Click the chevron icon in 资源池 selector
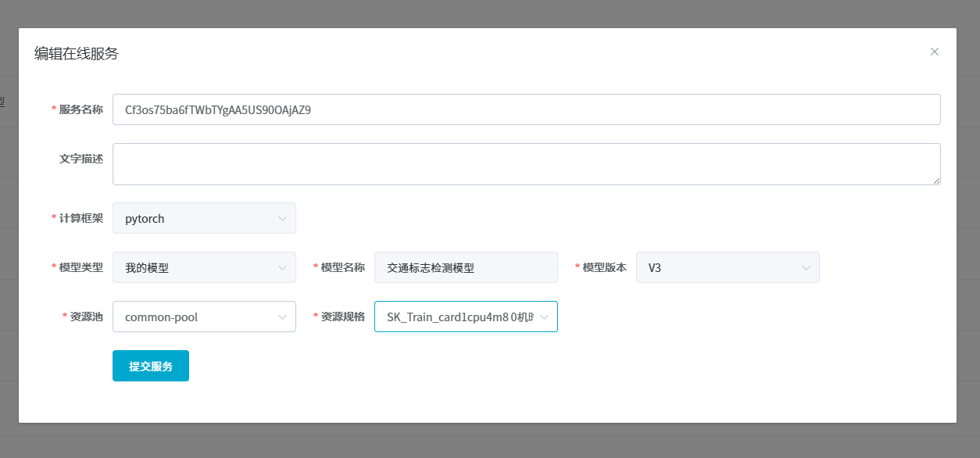The width and height of the screenshot is (980, 458). 282,317
